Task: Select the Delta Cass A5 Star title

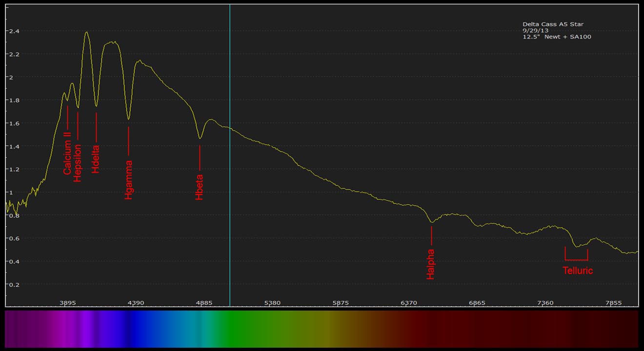Action: point(553,24)
